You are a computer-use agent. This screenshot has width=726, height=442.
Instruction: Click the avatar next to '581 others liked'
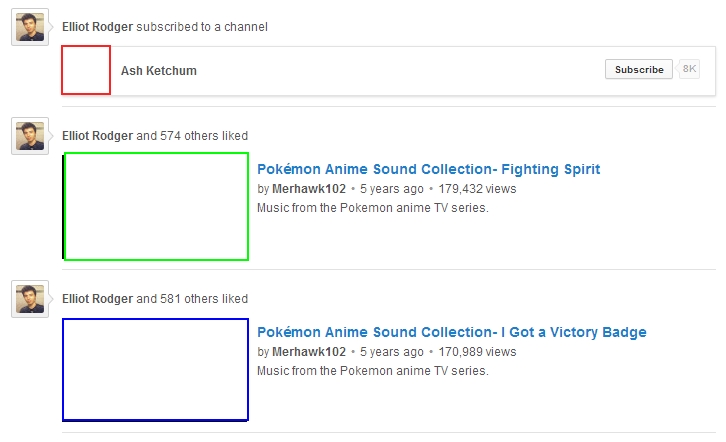[x=30, y=299]
